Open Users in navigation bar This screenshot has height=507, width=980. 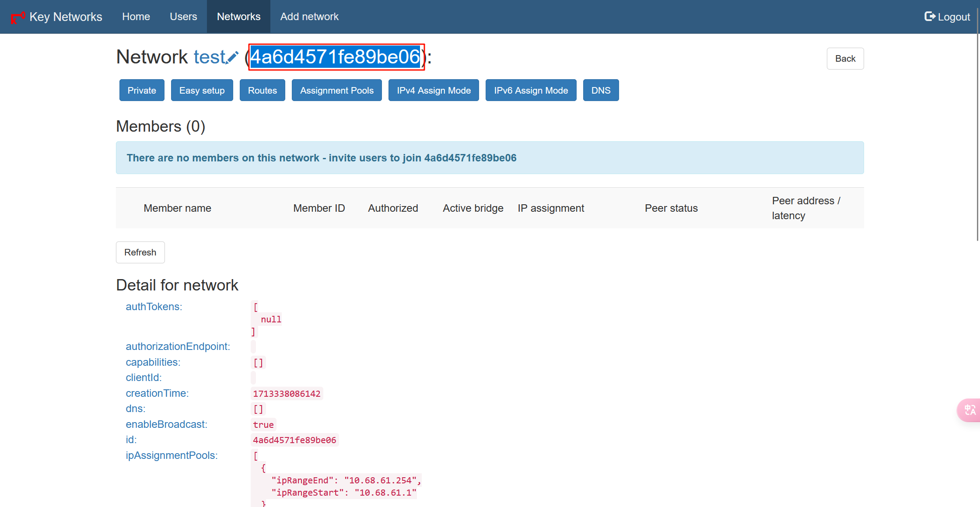(x=183, y=17)
